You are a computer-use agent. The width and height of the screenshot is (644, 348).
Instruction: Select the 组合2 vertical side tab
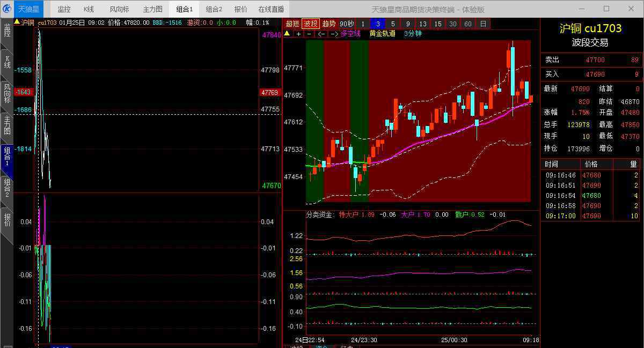tap(7, 188)
